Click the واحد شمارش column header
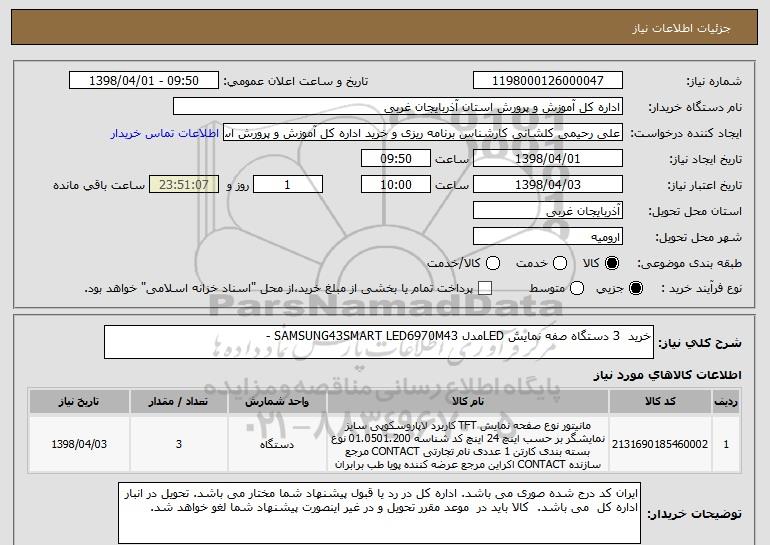The width and height of the screenshot is (770, 545). (x=277, y=402)
